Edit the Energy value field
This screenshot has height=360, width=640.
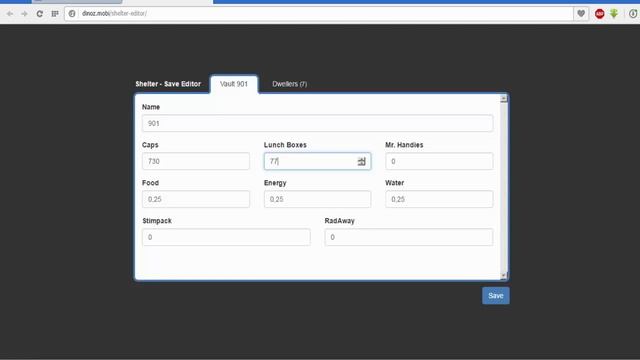[x=318, y=199]
